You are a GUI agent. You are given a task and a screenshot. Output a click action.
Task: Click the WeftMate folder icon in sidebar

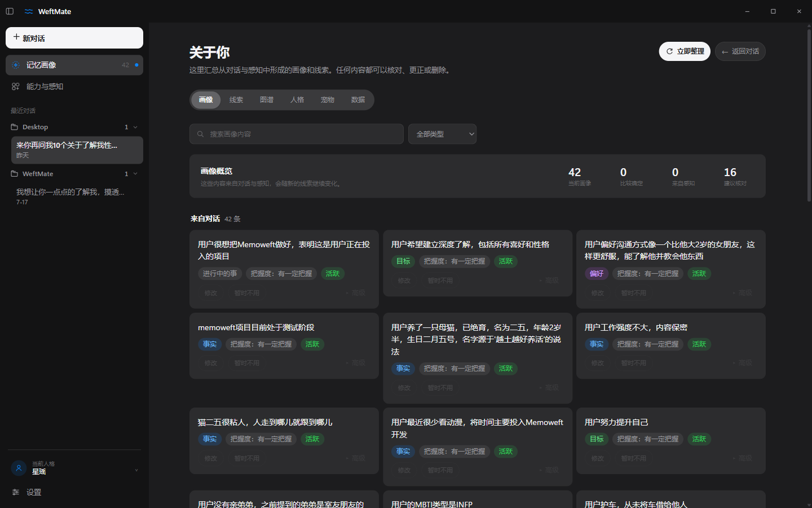click(15, 174)
